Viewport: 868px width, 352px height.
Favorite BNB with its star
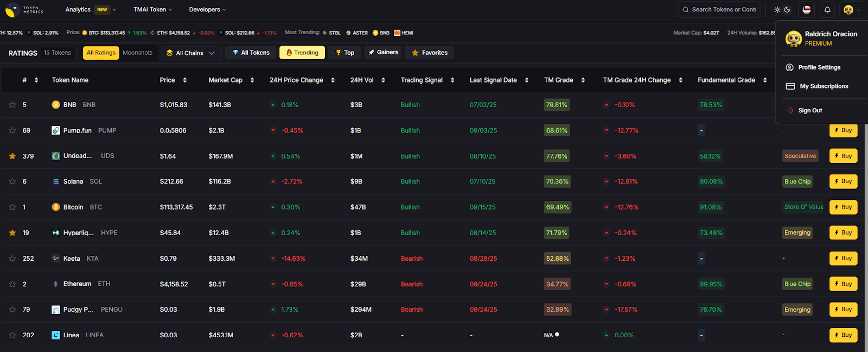tap(12, 105)
